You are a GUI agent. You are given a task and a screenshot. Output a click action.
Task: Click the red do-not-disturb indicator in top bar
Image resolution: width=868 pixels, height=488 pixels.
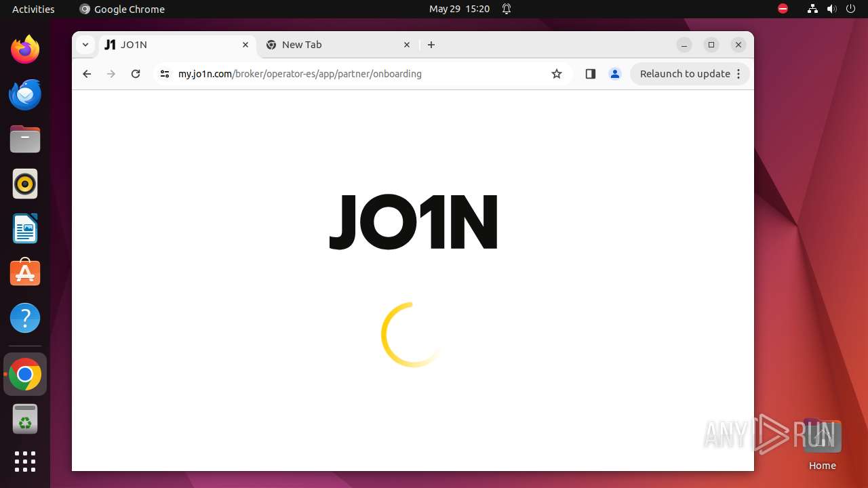pyautogui.click(x=783, y=9)
